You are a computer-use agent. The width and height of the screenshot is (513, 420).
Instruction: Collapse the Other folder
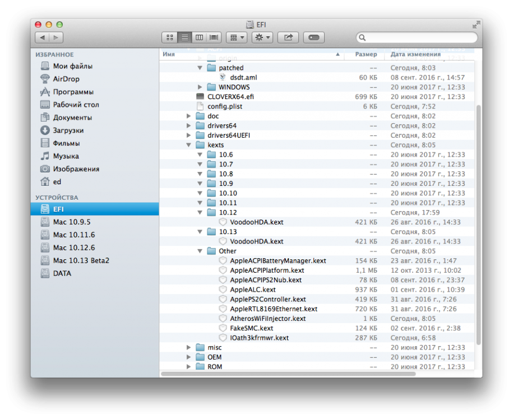tap(200, 251)
